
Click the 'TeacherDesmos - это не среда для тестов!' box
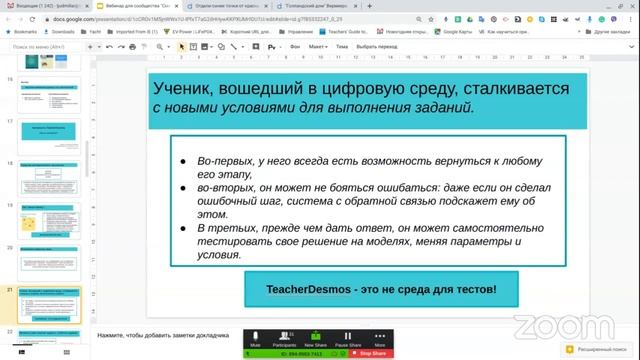tap(382, 289)
